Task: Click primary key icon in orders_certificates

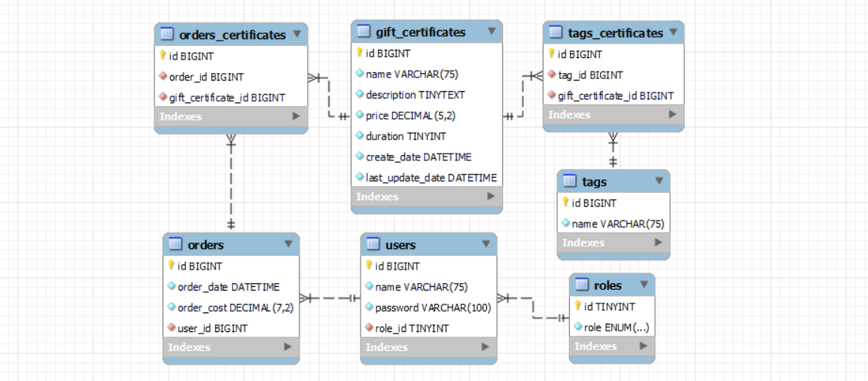Action: [x=163, y=56]
